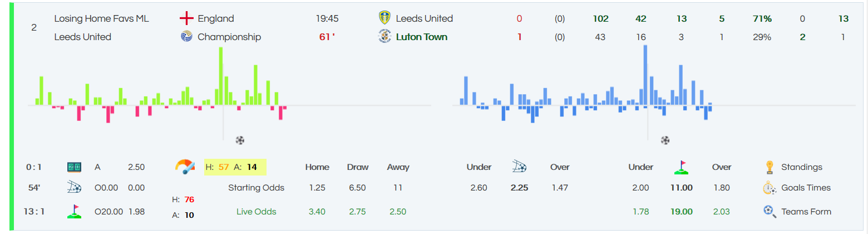Click the Luton Town team name
Image resolution: width=868 pixels, height=234 pixels.
(x=422, y=37)
